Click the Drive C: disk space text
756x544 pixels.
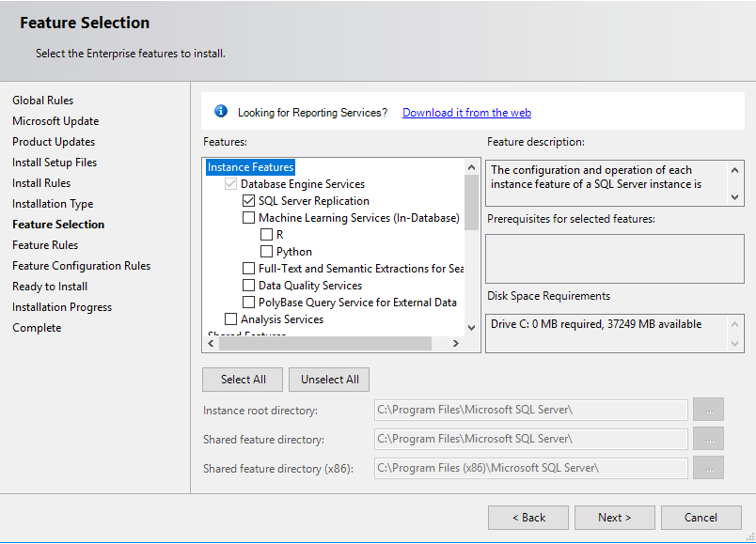point(596,324)
